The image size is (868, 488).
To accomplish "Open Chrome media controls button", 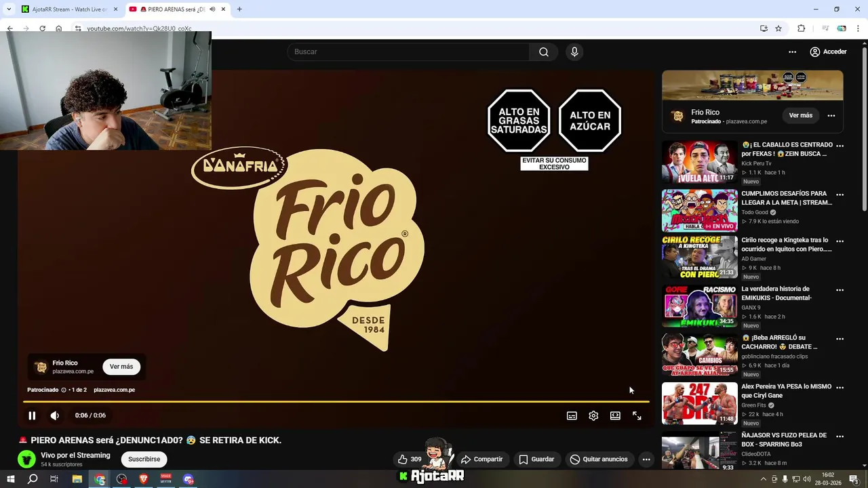I will point(825,28).
